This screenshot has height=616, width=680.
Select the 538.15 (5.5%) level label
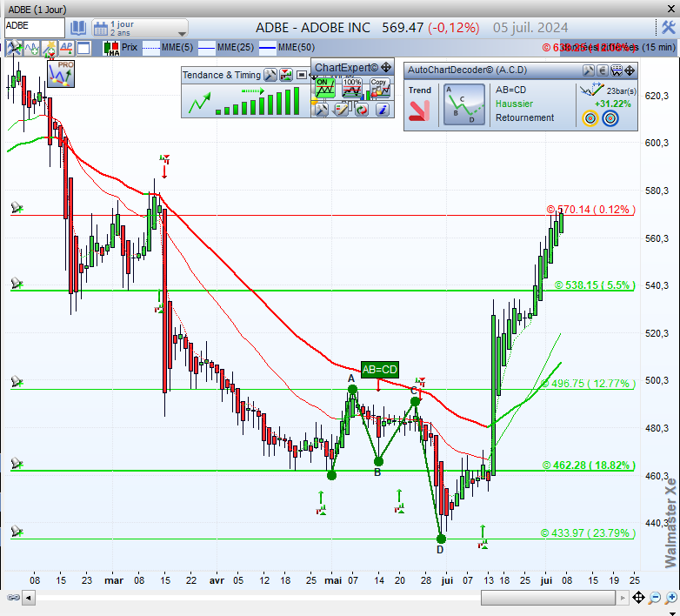(595, 285)
